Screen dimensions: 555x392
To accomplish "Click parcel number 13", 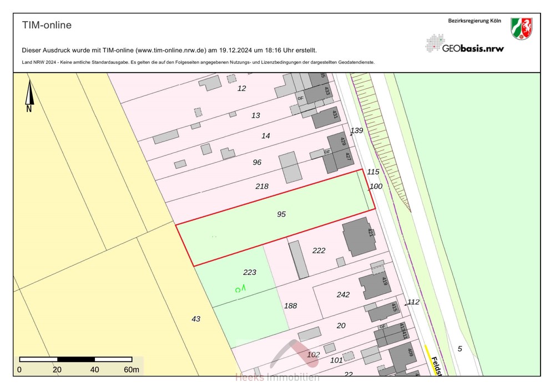I will pyautogui.click(x=255, y=115).
